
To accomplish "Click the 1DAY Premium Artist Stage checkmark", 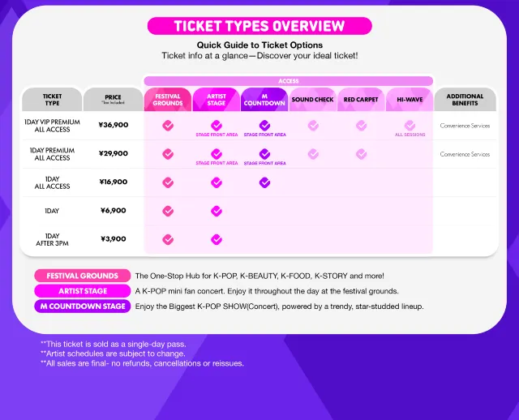I will pyautogui.click(x=217, y=154).
